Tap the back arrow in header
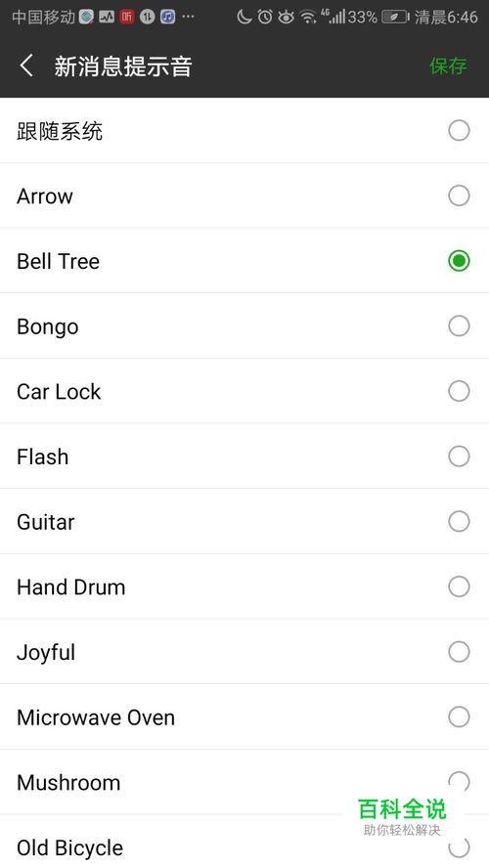The image size is (489, 868). point(26,65)
